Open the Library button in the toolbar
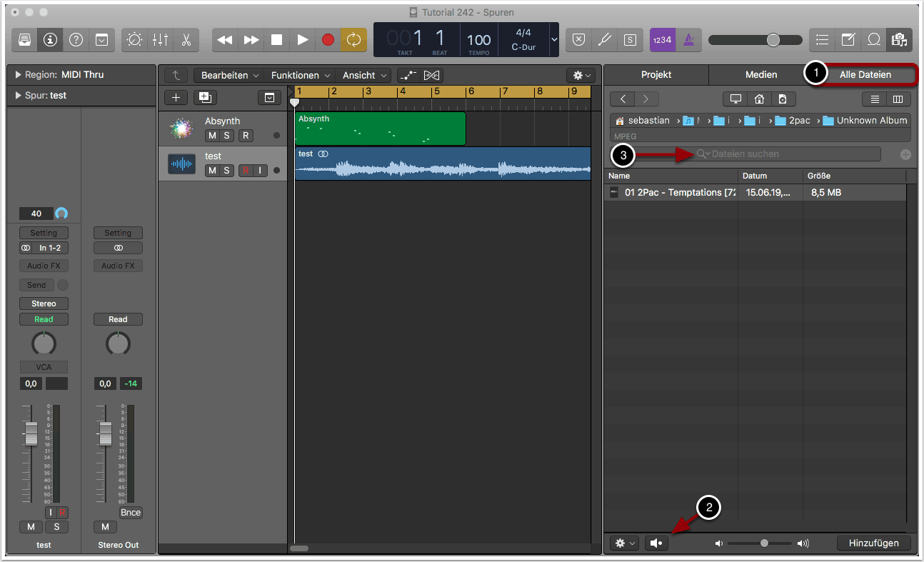The height and width of the screenshot is (562, 924). point(25,40)
